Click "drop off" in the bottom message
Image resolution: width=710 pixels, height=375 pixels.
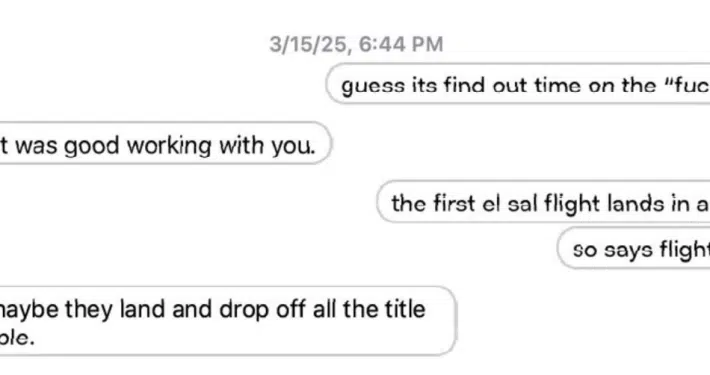tap(262, 309)
